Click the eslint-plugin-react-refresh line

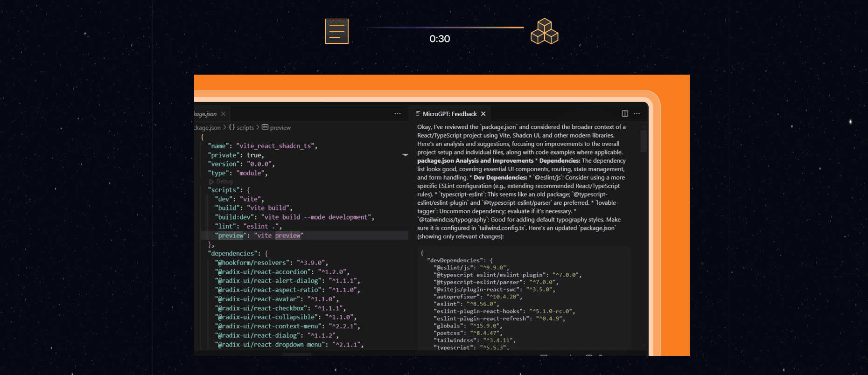(x=499, y=319)
